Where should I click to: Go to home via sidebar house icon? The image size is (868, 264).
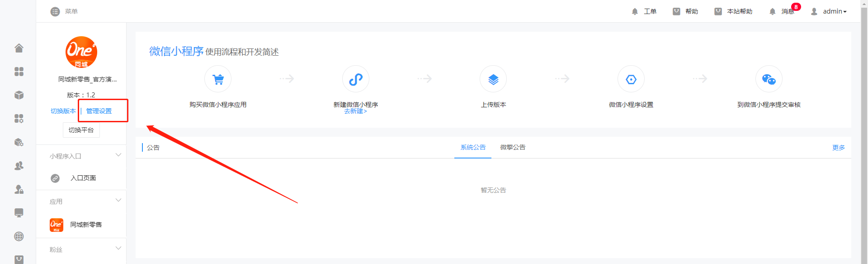click(x=19, y=48)
